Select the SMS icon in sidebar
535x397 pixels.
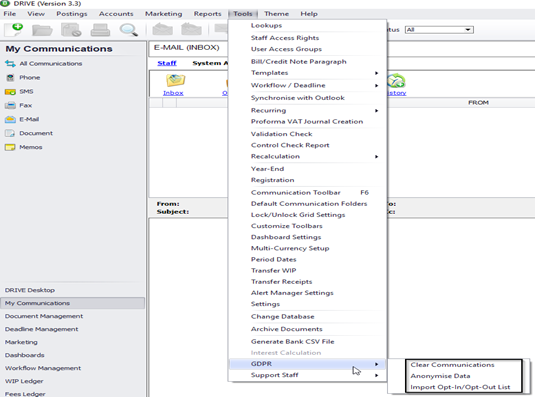tap(10, 91)
